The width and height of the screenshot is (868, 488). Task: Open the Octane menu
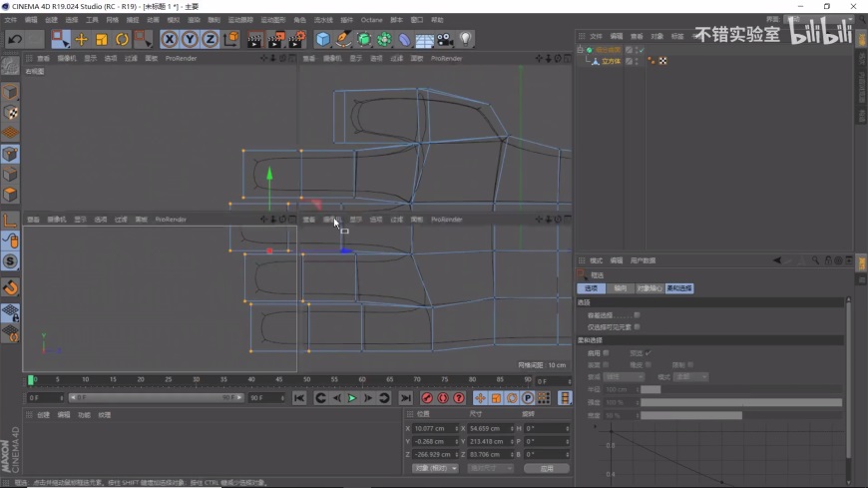click(371, 20)
